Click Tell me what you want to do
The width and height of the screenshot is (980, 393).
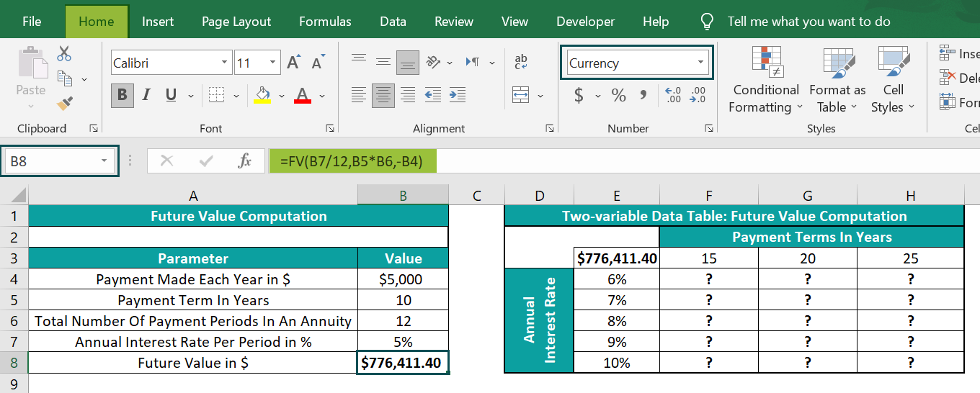[808, 22]
